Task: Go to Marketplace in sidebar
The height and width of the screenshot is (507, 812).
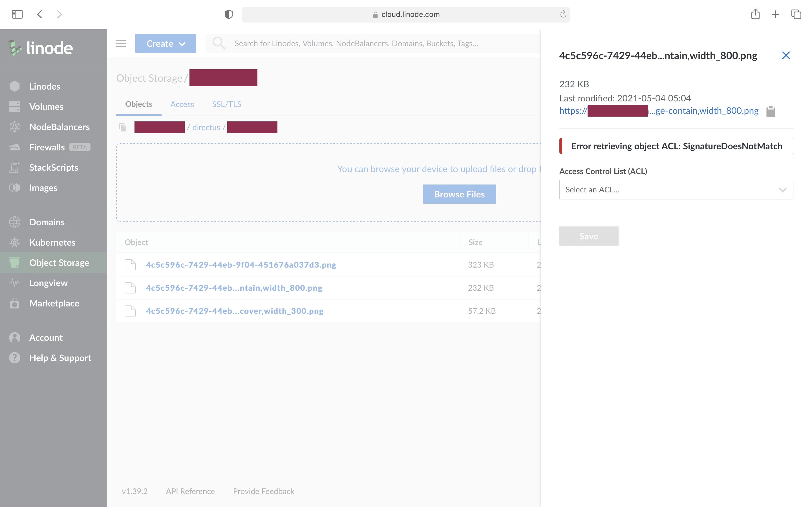Action: click(54, 303)
